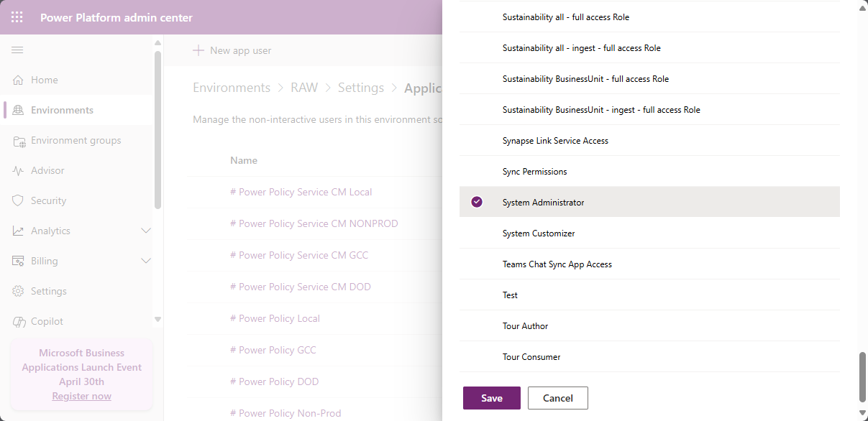
Task: Click the Environments stack icon
Action: point(19,110)
